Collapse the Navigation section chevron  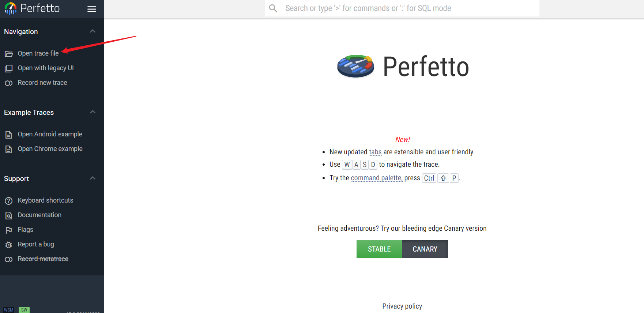pos(93,31)
